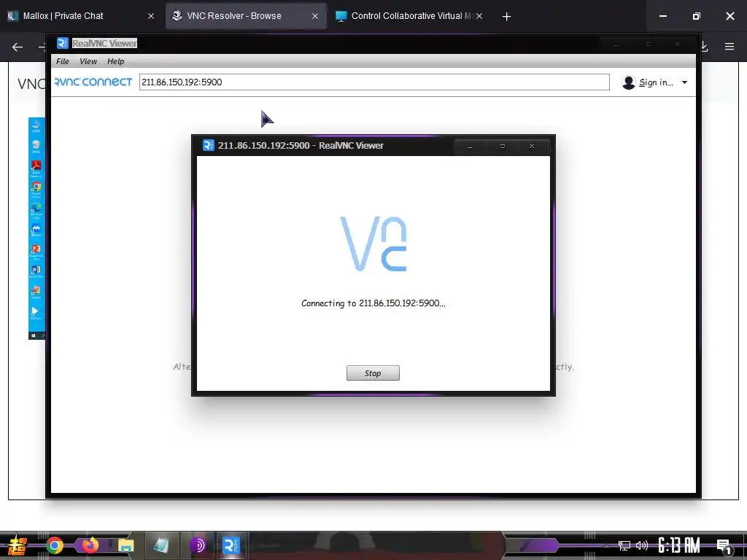Click the connection dialog's RealVNC title icon
The width and height of the screenshot is (747, 560).
[208, 145]
